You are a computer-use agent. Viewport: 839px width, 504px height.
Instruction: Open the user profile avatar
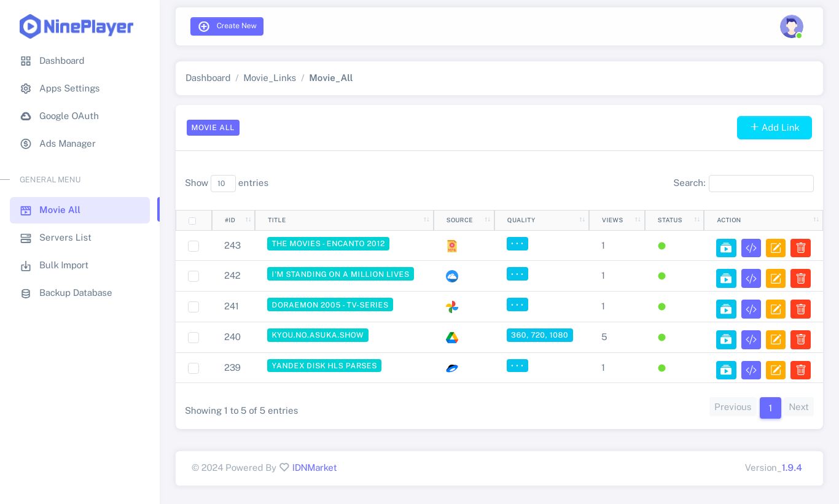coord(792,26)
